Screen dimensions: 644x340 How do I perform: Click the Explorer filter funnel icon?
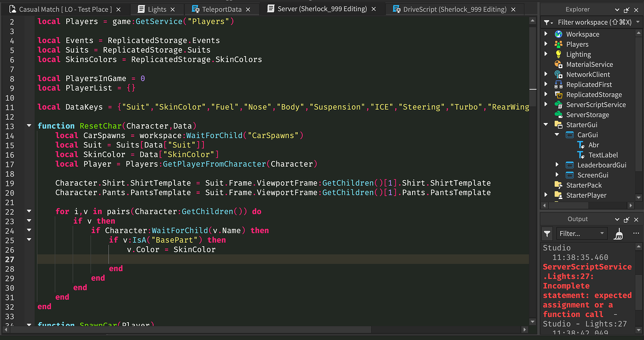pyautogui.click(x=547, y=22)
